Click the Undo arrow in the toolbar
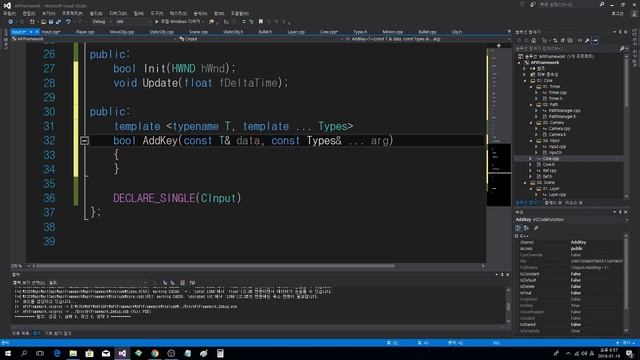The image size is (640, 360). tap(68, 22)
